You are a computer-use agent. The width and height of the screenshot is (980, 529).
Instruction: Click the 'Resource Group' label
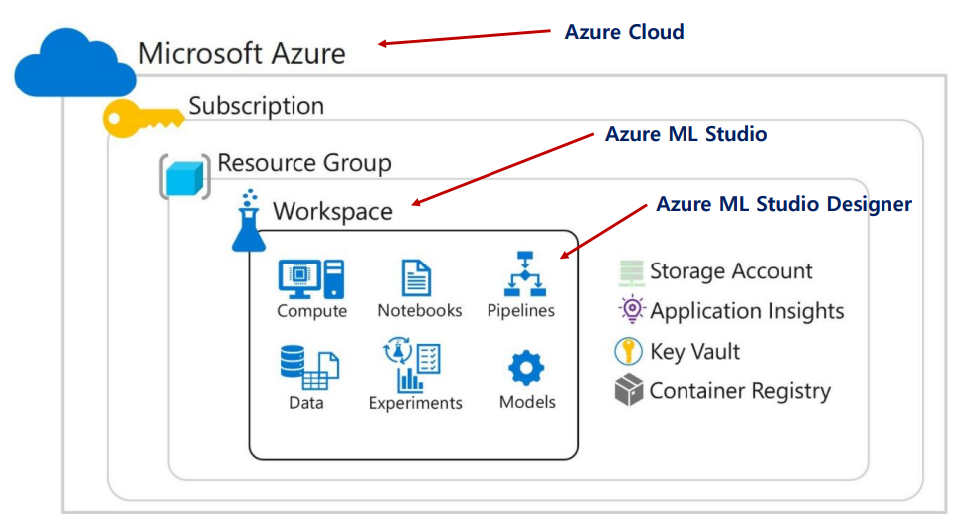304,163
